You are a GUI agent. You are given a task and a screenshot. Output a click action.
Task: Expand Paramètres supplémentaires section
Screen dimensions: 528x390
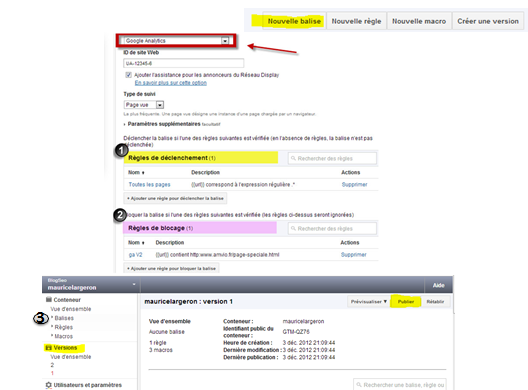pyautogui.click(x=164, y=124)
